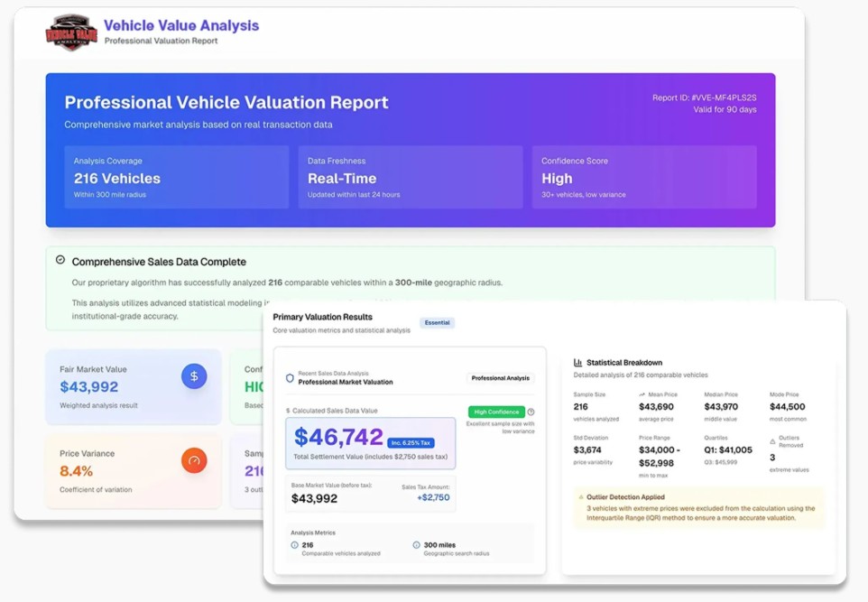Click the orange gauge icon in Price Variance card
This screenshot has height=602, width=868.
tap(194, 461)
